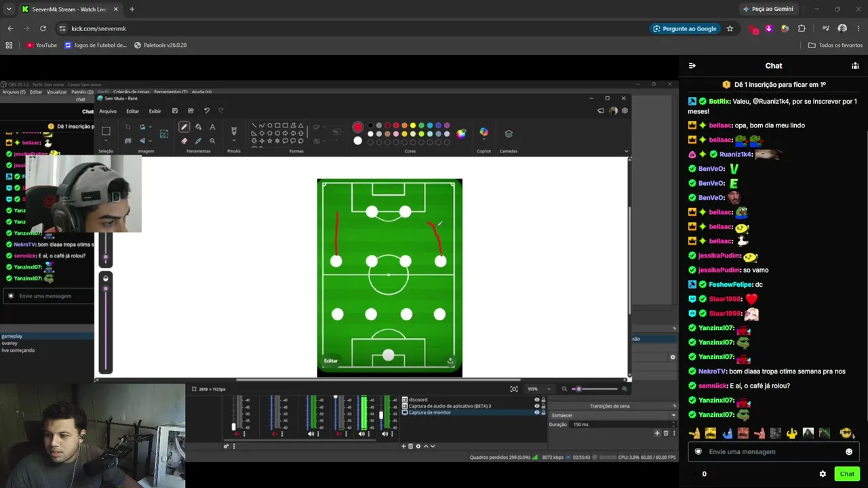Screen dimensions: 868x488
Task: Toggle visibility of Captura de áudio de aplicativo source
Action: click(x=537, y=406)
